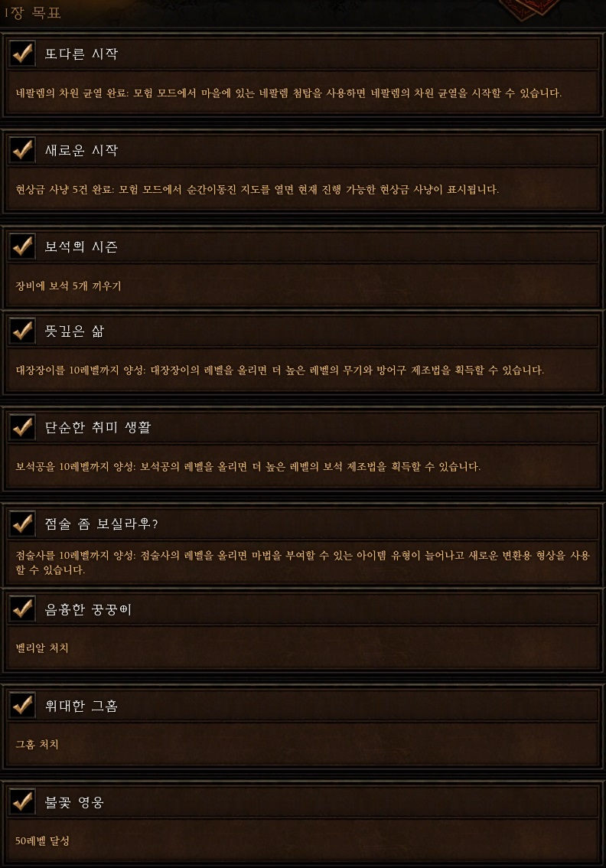This screenshot has height=868, width=606.
Task: Click the checkbox next to 단순한 취미 생활
Action: click(23, 427)
